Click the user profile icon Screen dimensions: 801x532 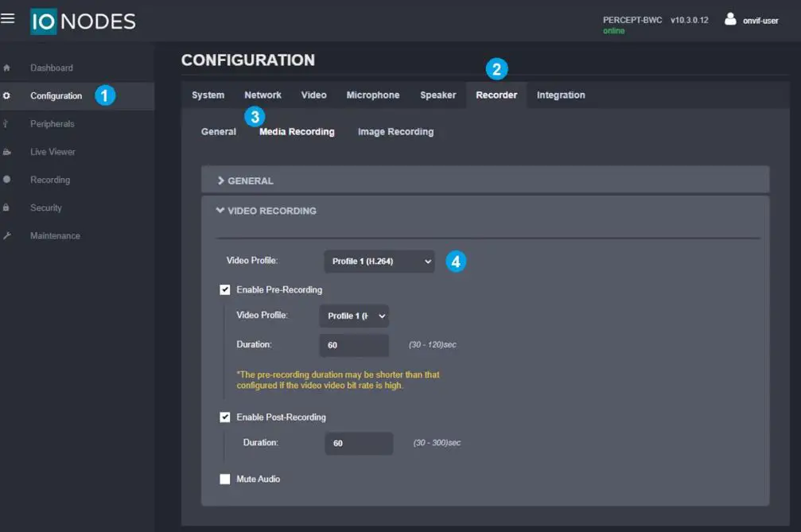click(x=730, y=19)
